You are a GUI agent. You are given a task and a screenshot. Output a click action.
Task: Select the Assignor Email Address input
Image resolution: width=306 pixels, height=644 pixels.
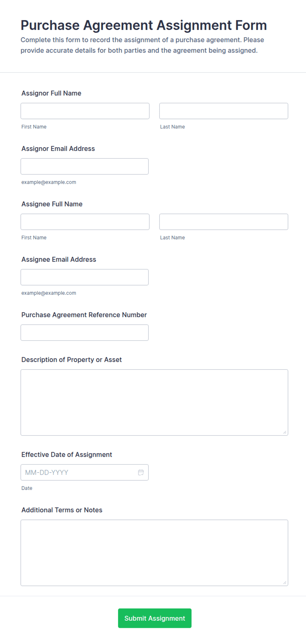85,166
